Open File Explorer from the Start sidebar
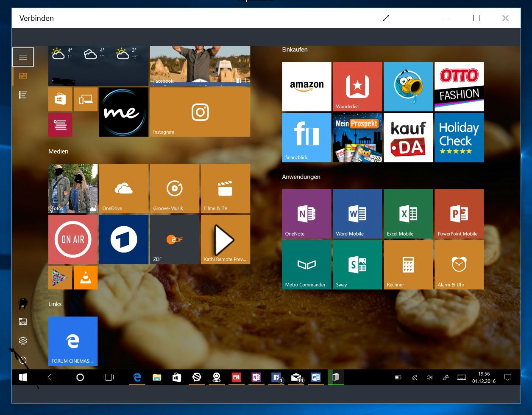Viewport: 532px width, 415px height. point(23,322)
